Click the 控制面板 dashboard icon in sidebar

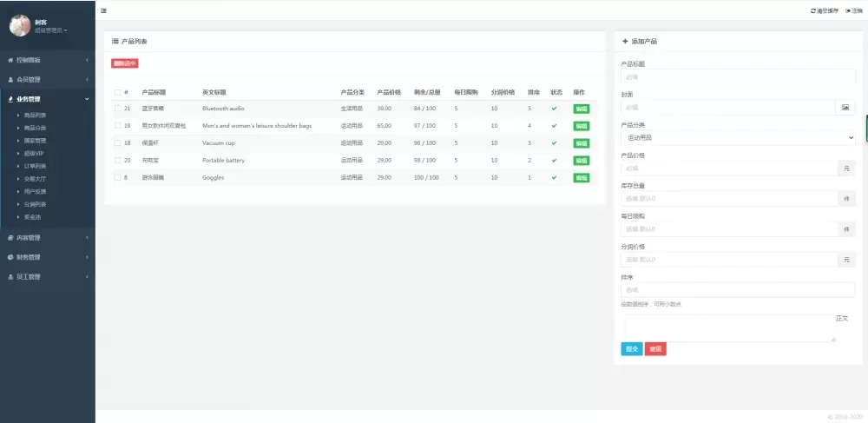coord(10,60)
